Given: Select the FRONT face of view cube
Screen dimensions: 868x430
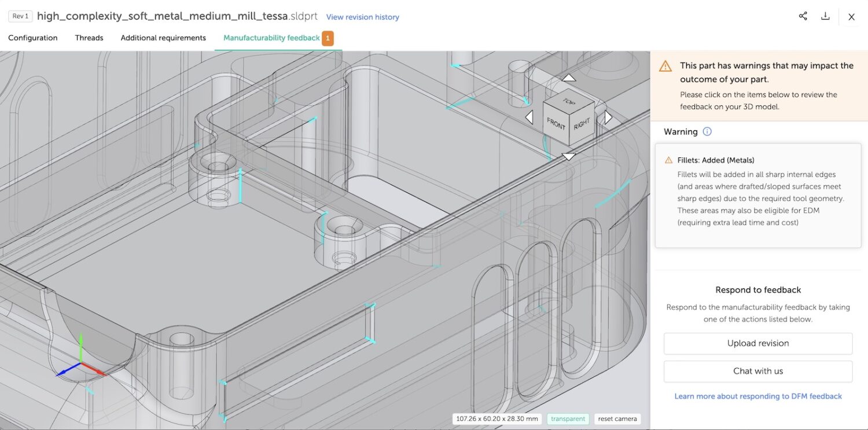Looking at the screenshot, I should pos(556,124).
